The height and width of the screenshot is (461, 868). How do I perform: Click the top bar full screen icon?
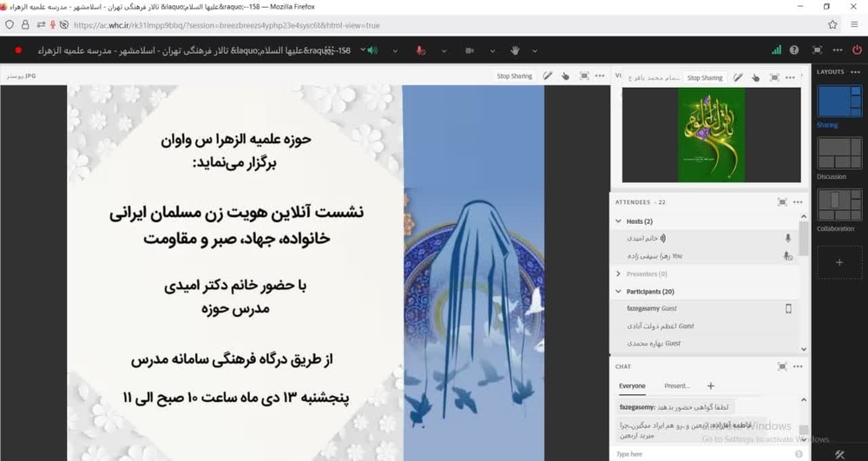[817, 49]
